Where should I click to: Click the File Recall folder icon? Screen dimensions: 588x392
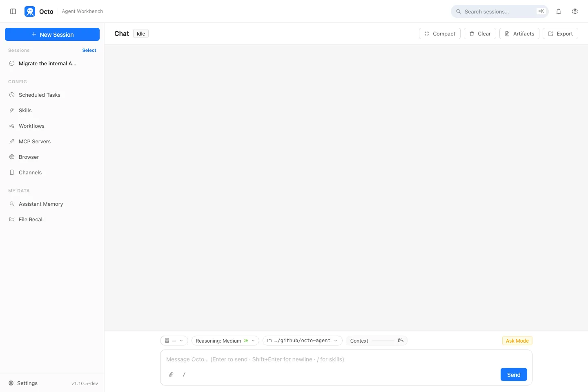coord(12,219)
